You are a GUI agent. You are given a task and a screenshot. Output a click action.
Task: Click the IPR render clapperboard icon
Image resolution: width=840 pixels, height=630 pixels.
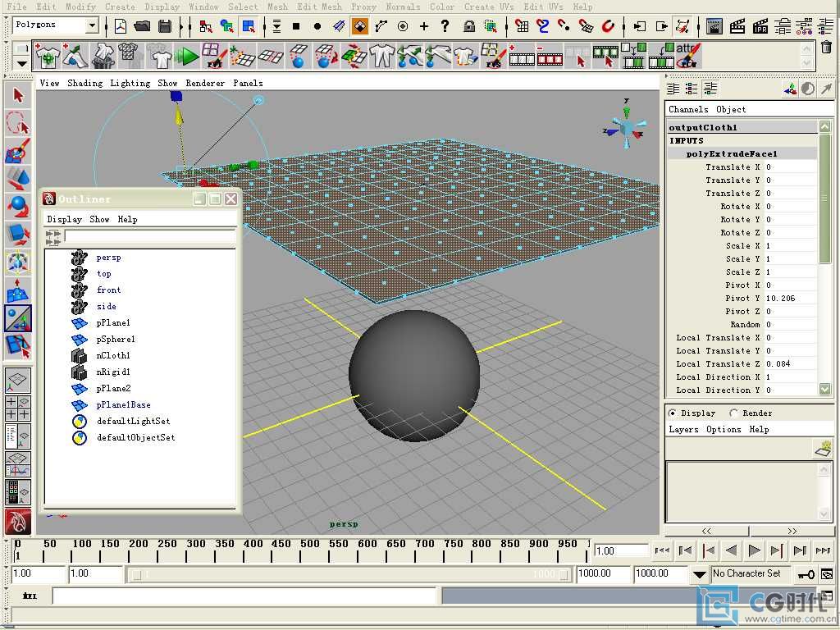click(x=760, y=25)
